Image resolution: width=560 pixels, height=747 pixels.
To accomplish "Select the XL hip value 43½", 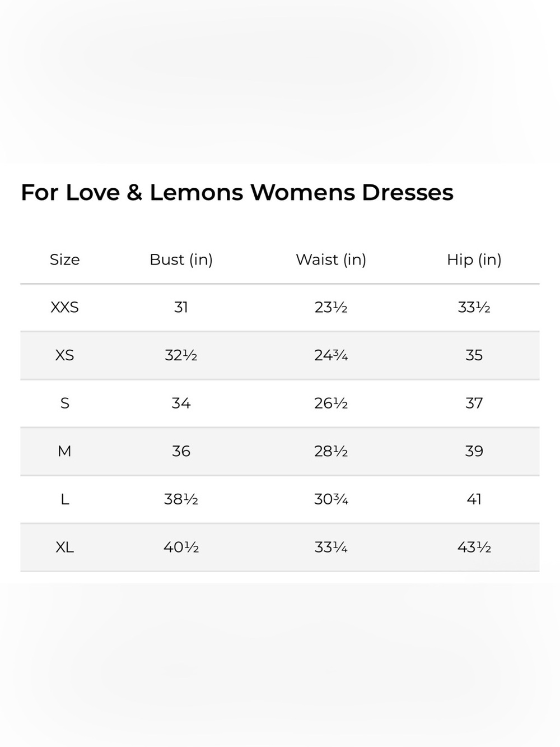I will (474, 547).
